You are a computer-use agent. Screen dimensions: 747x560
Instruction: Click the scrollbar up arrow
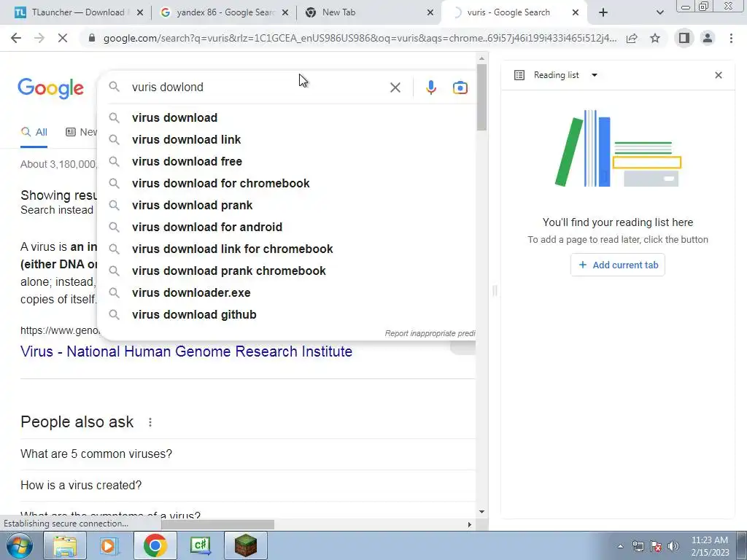pos(481,58)
